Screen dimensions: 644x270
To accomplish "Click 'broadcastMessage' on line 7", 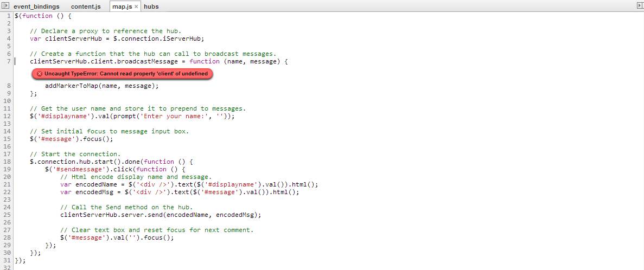I will [147, 61].
